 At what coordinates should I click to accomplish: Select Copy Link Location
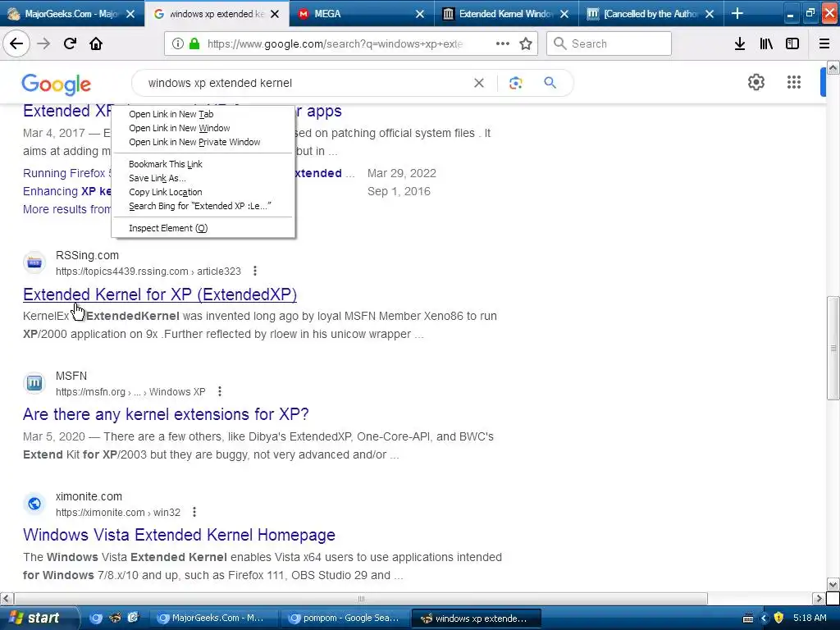click(x=203, y=192)
